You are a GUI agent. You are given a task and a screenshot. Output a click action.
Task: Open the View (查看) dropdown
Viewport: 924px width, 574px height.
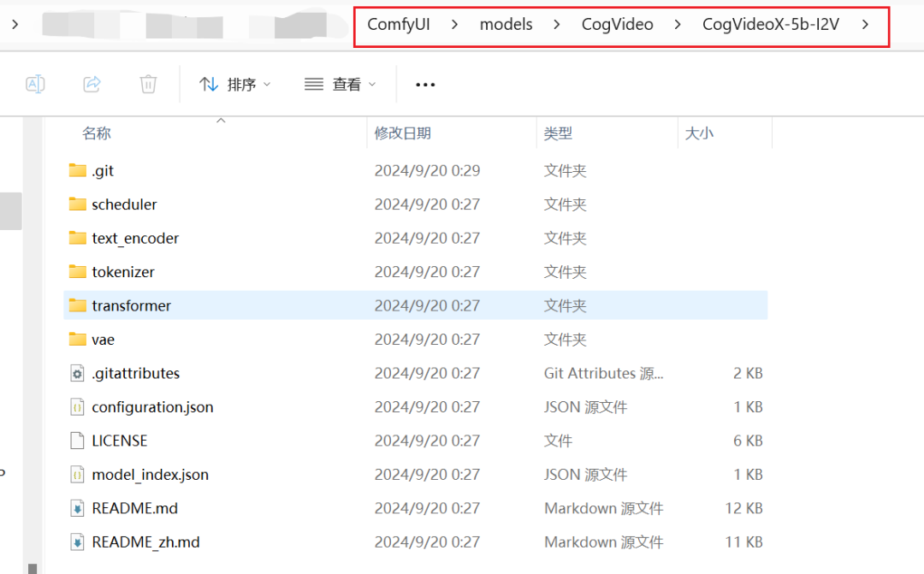(x=340, y=85)
